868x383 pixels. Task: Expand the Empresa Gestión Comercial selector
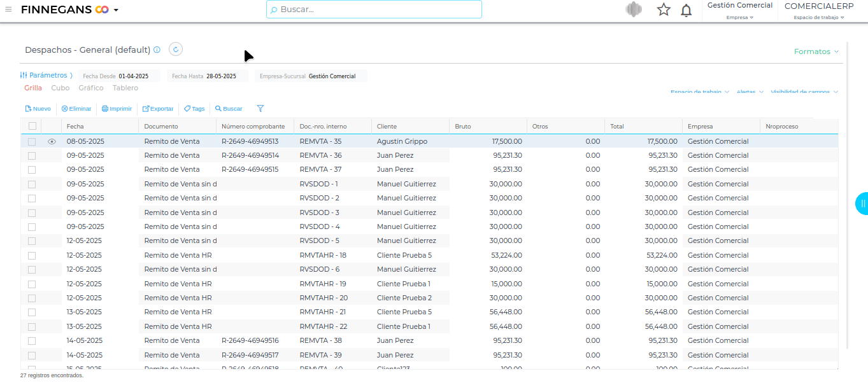click(740, 11)
